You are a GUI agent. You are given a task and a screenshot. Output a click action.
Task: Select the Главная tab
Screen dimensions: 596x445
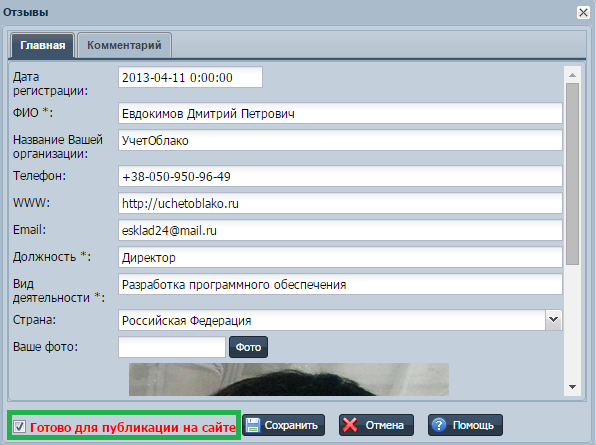43,45
